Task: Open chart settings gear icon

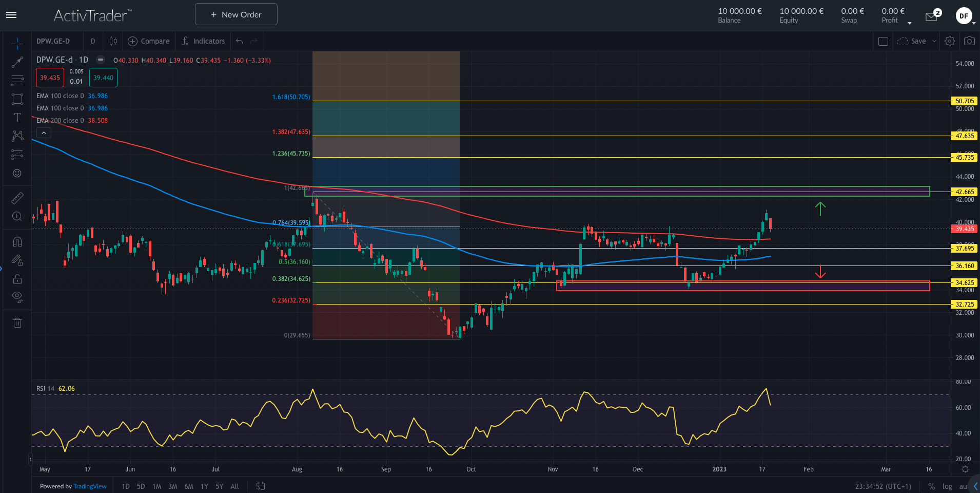Action: click(950, 41)
